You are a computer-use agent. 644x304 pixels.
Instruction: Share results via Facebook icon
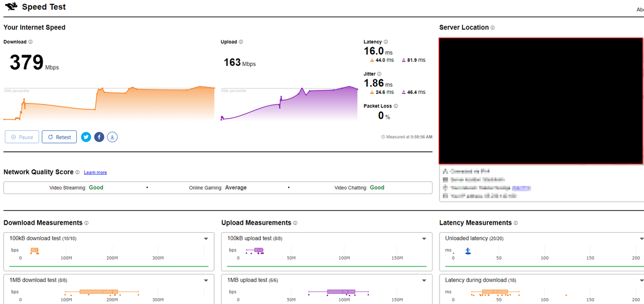(99, 137)
